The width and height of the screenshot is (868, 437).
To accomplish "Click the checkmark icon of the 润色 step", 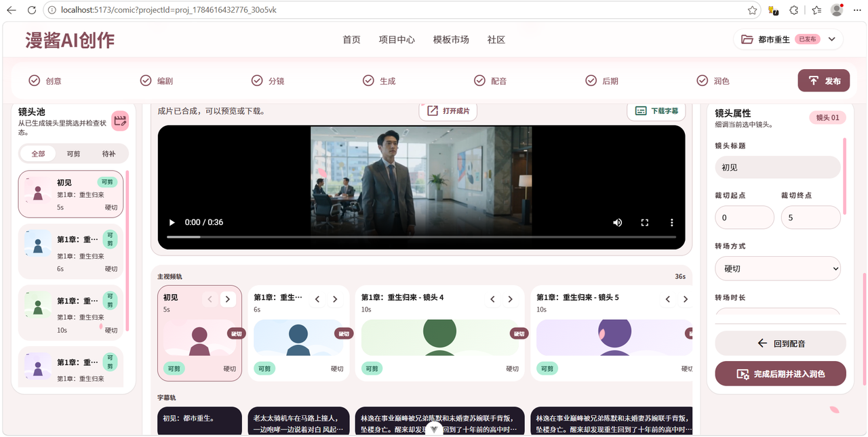I will coord(703,81).
